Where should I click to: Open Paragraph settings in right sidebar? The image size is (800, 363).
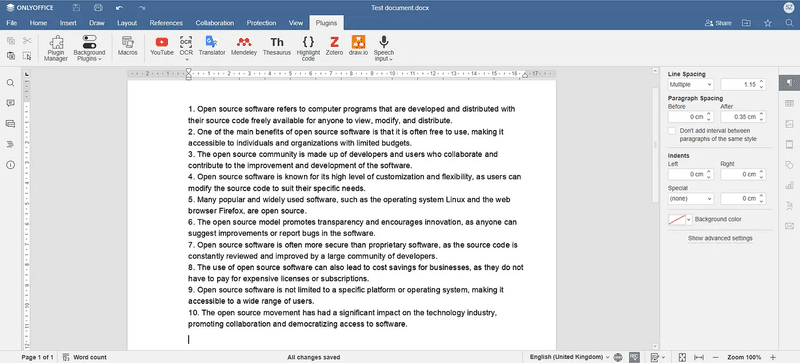pyautogui.click(x=789, y=83)
